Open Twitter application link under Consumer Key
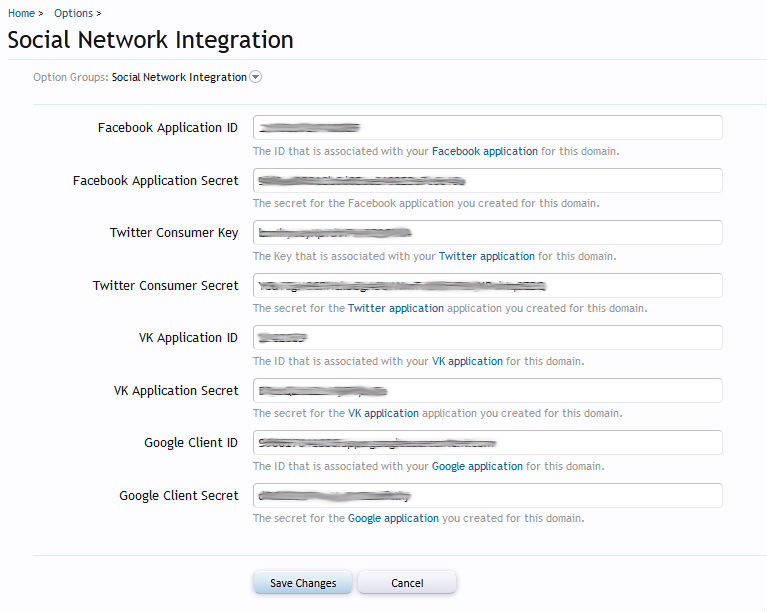Image resolution: width=767 pixels, height=612 pixels. [486, 257]
